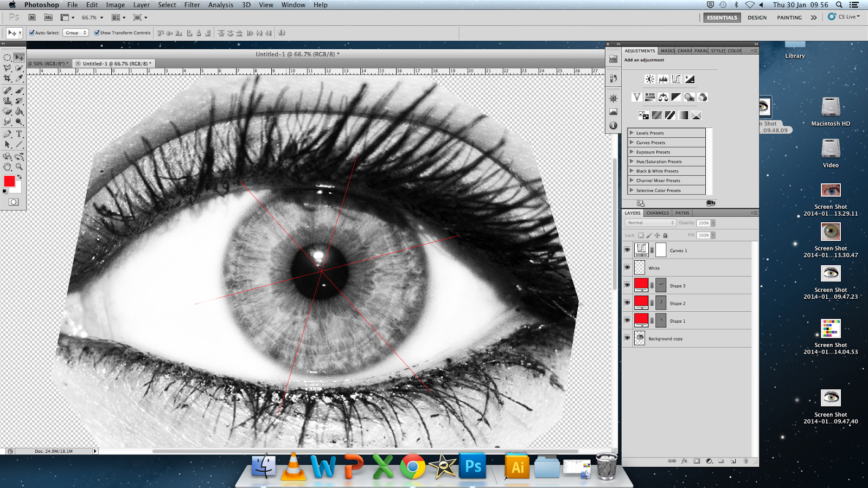The height and width of the screenshot is (488, 868).
Task: Add a Hue/Saturation adjustment
Action: point(650,97)
